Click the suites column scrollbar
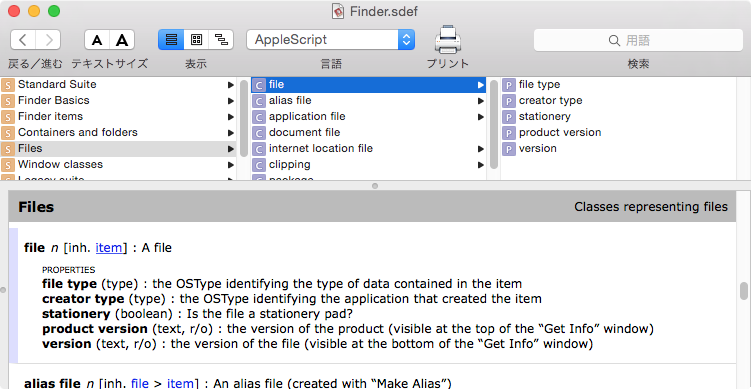Image resolution: width=751 pixels, height=389 pixels. 244,118
